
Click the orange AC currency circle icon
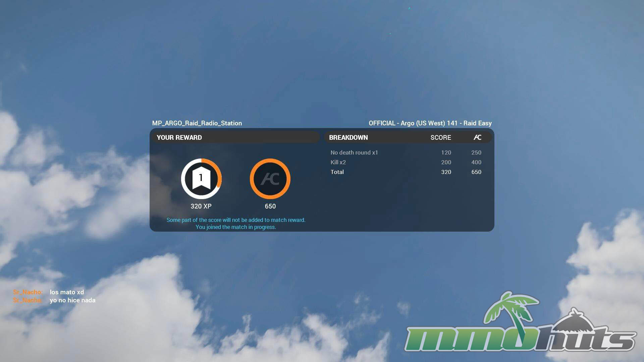pos(270,179)
